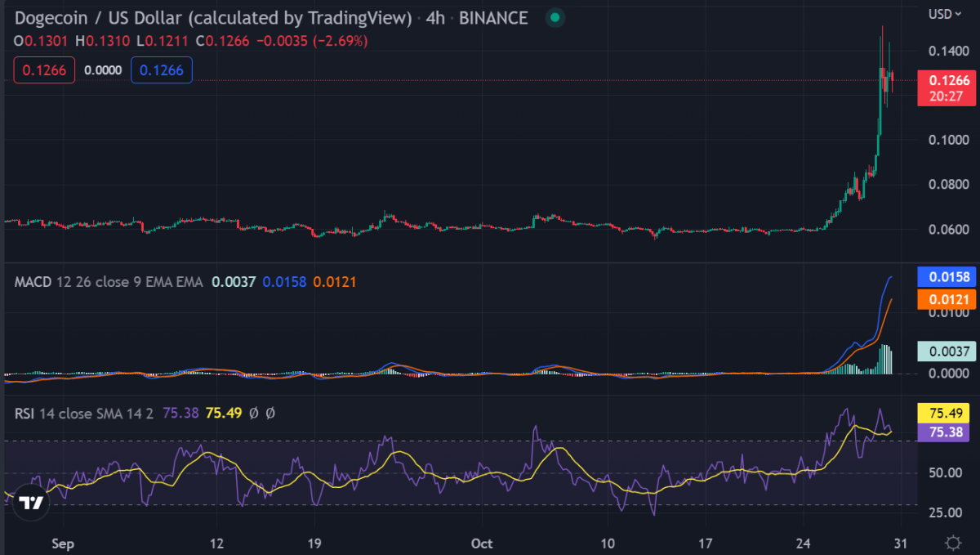
Task: Click the MACD legend histogram value 0.0037
Action: tap(234, 282)
